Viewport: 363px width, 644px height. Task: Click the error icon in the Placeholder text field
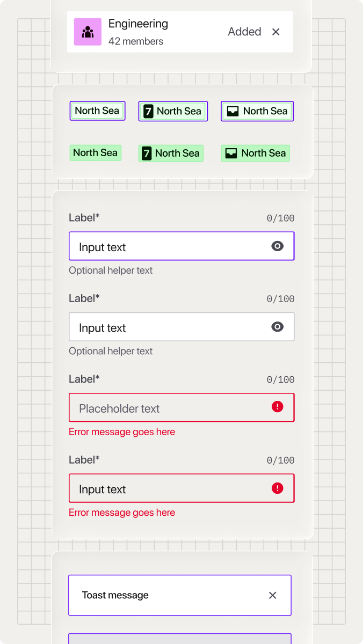tap(277, 407)
